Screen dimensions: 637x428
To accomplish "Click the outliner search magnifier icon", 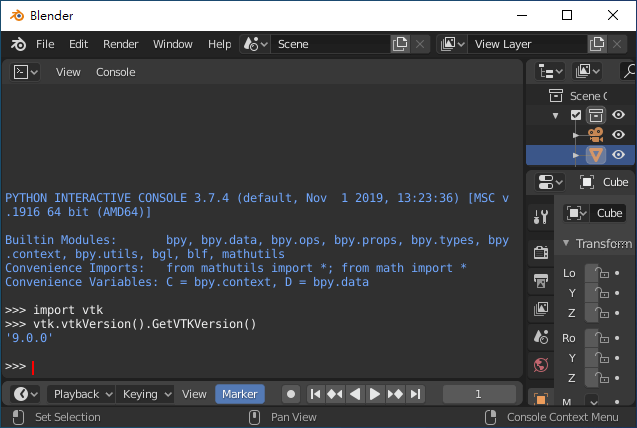I will 629,72.
